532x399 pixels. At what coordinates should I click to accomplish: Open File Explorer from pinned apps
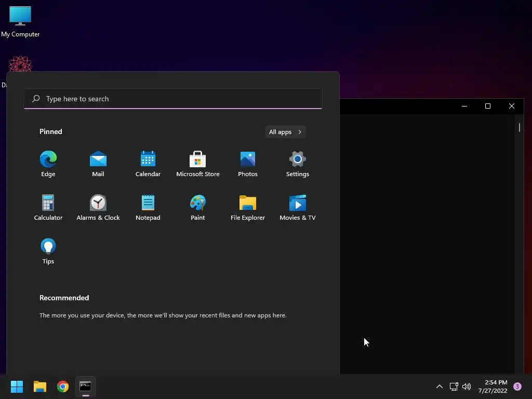point(248,208)
